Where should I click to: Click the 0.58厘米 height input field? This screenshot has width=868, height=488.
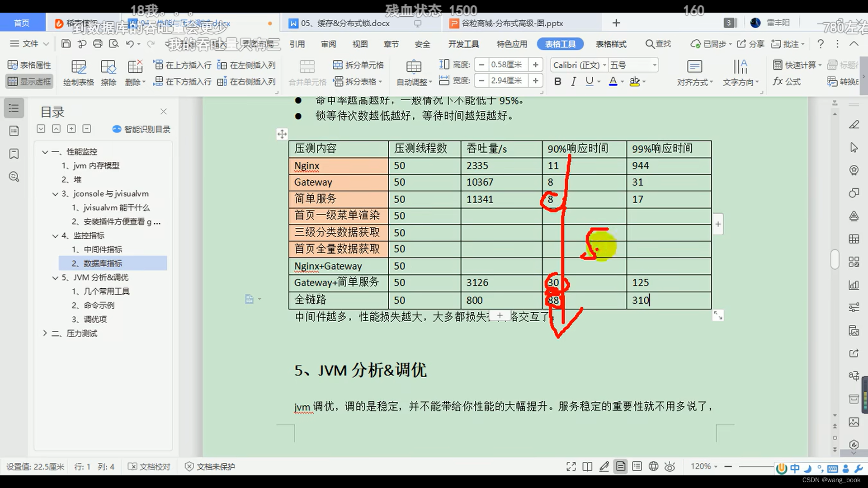tap(508, 65)
